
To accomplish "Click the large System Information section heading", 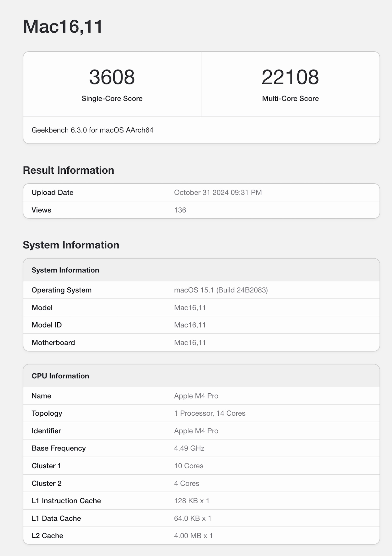I will tap(71, 245).
